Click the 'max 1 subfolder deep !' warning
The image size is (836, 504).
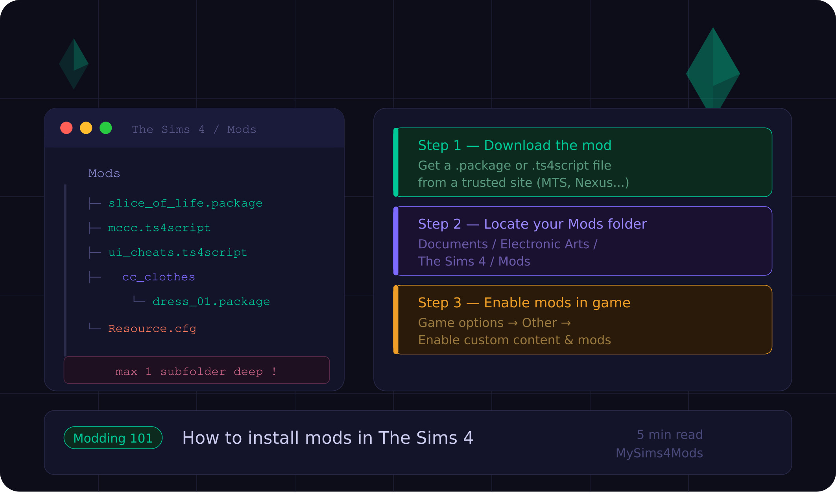(x=197, y=370)
